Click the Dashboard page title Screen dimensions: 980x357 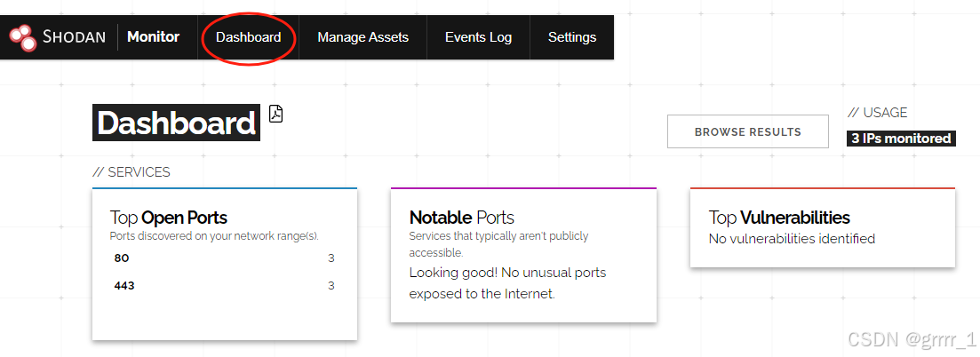click(176, 123)
